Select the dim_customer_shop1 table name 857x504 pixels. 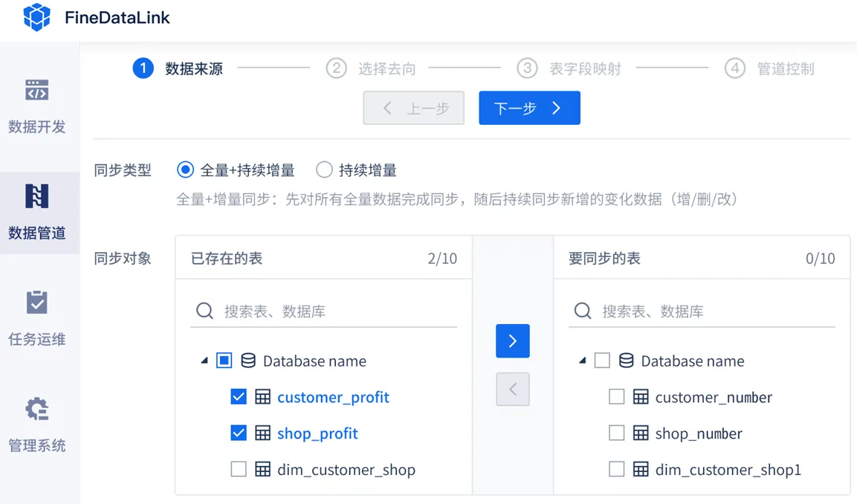pyautogui.click(x=728, y=470)
